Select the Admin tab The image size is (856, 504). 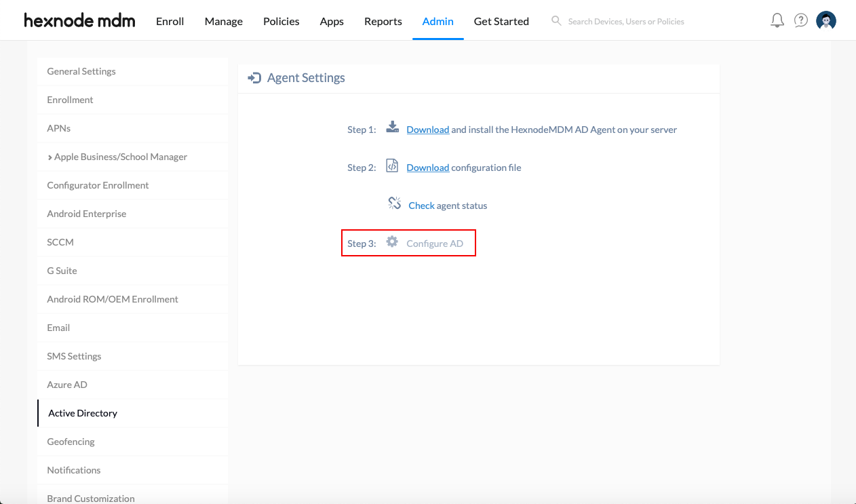coord(438,21)
